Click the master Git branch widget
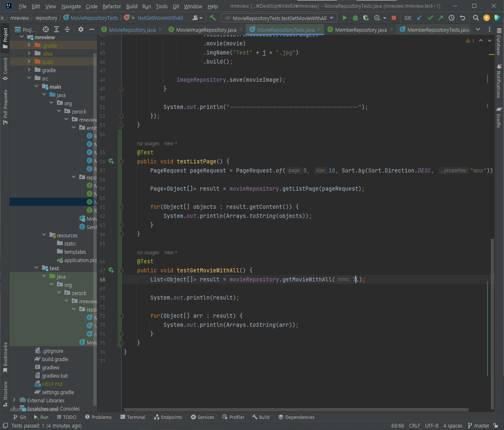This screenshot has height=430, width=504. pyautogui.click(x=478, y=425)
